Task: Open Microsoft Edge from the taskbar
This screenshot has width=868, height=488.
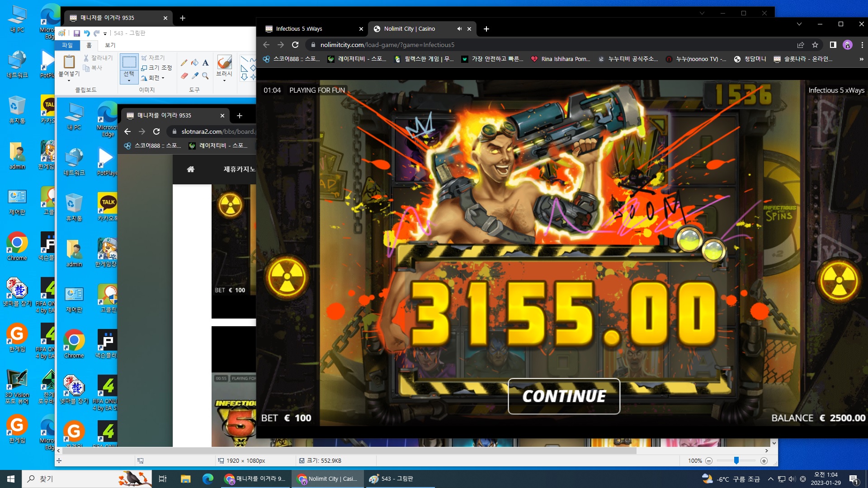Action: point(208,479)
